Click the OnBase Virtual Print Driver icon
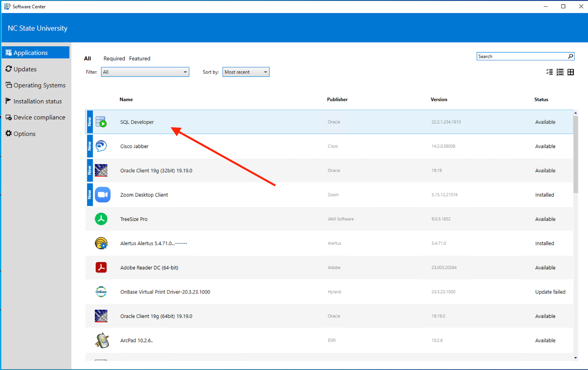The width and height of the screenshot is (588, 370). (x=101, y=292)
